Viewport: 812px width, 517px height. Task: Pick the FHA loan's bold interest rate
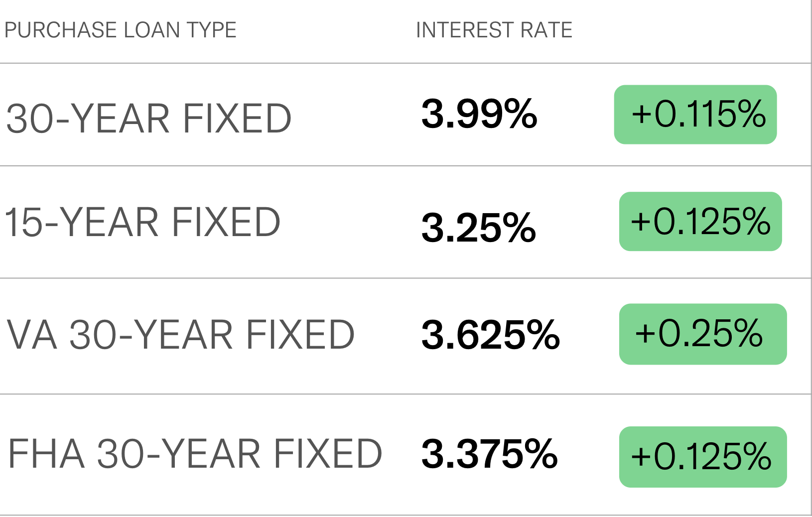coord(490,453)
